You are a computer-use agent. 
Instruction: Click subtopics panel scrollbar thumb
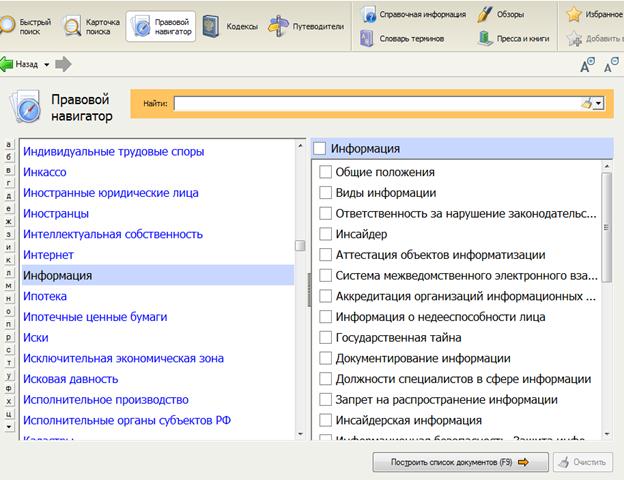point(606,227)
